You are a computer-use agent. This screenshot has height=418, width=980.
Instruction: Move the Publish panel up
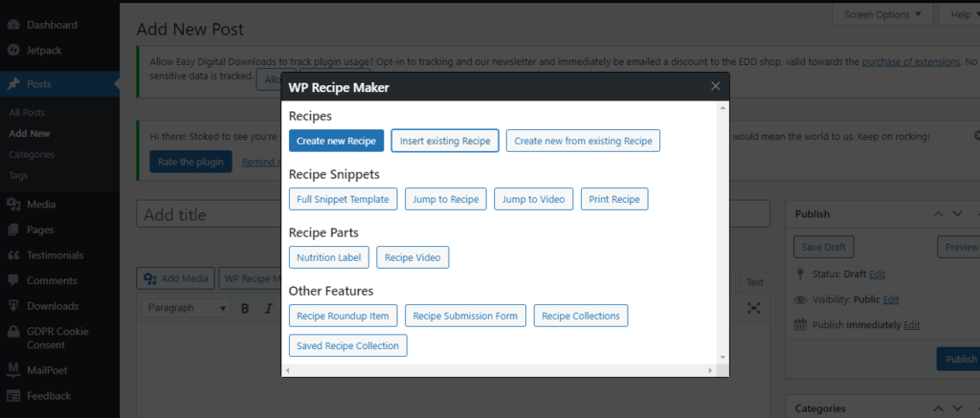[x=938, y=213]
